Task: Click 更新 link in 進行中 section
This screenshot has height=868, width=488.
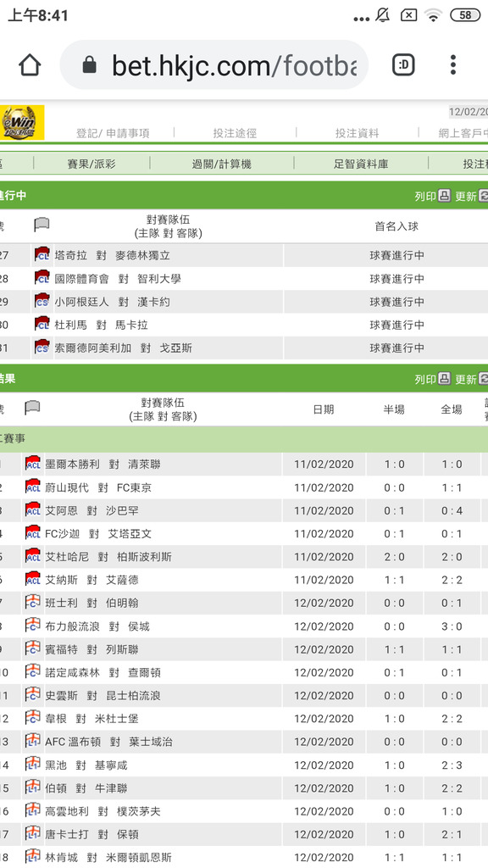Action: coord(465,196)
